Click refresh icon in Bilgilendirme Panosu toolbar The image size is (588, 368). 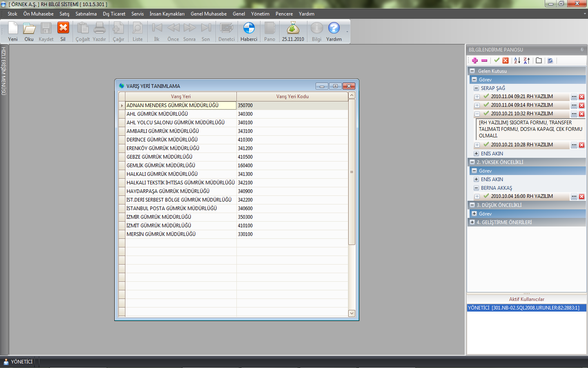[550, 61]
